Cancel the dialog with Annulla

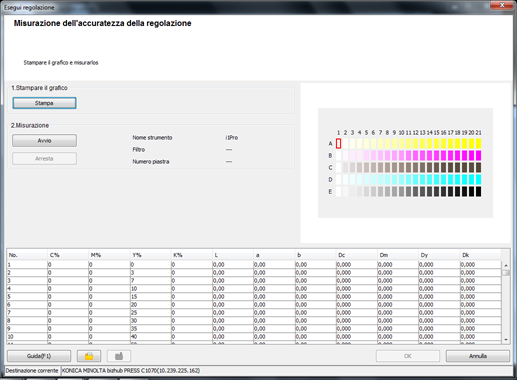[478, 356]
